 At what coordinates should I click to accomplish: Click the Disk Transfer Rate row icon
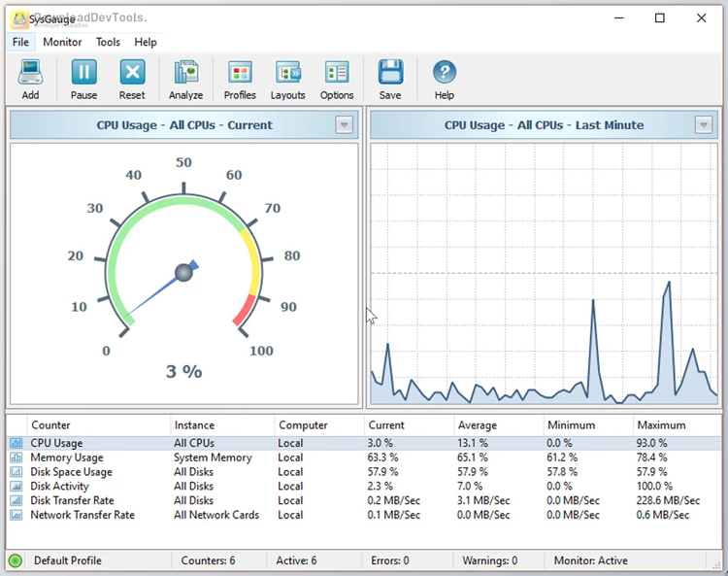click(17, 501)
